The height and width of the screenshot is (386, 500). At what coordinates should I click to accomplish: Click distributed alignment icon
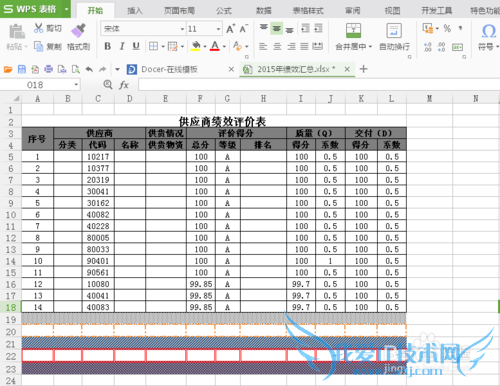(317, 46)
